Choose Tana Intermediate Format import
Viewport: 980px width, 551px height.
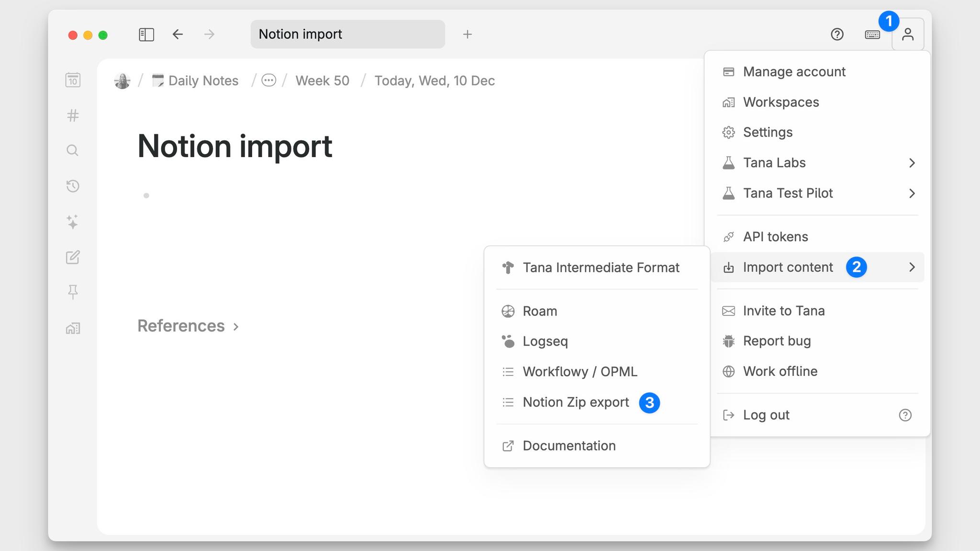point(597,268)
